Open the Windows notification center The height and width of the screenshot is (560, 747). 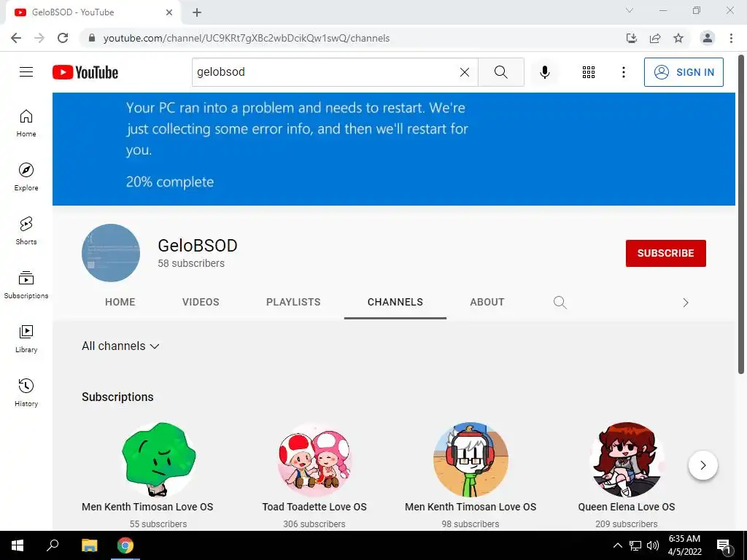[724, 546]
